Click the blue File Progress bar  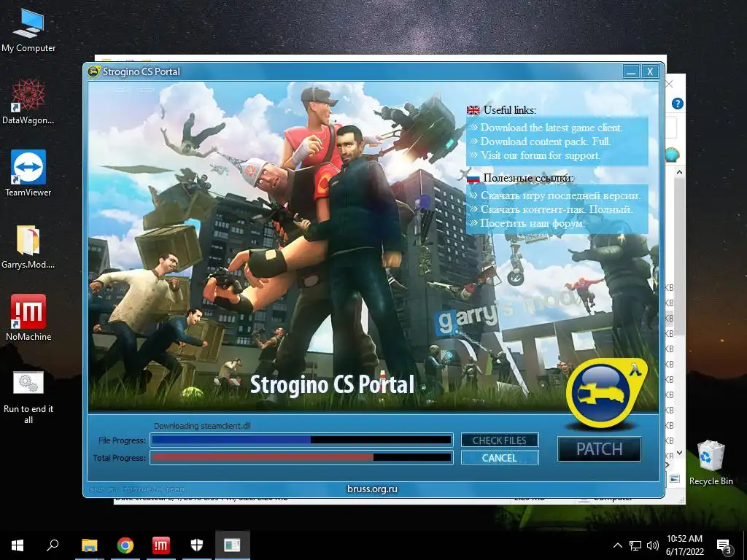tap(301, 440)
